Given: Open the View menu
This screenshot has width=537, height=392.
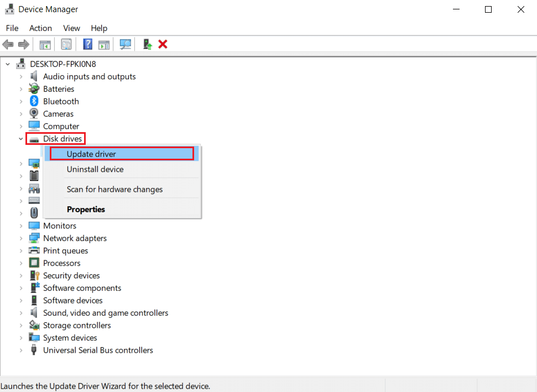Looking at the screenshot, I should click(71, 28).
